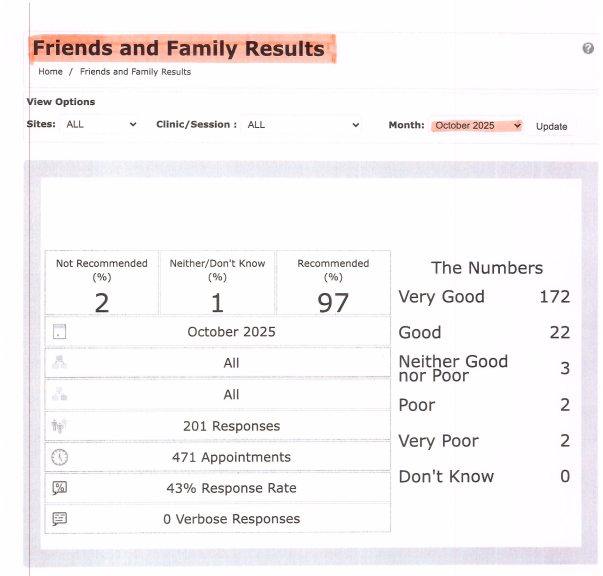Open the Month dropdown showing October 2025

coord(477,126)
